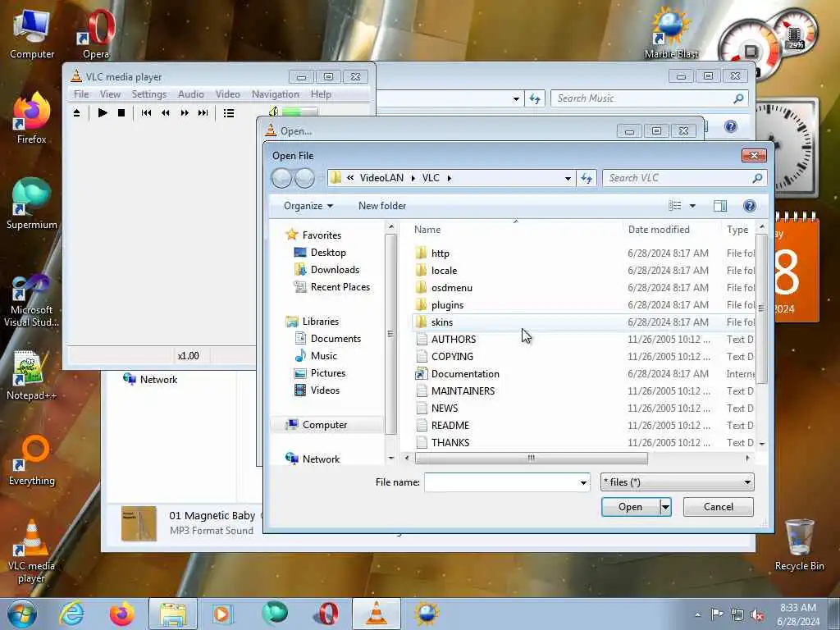The width and height of the screenshot is (840, 630).
Task: Click the Open File dialog forward arrow
Action: click(305, 178)
